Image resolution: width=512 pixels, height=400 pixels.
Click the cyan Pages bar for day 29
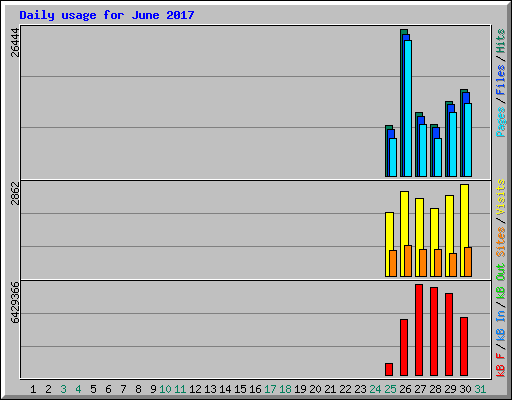pyautogui.click(x=453, y=144)
